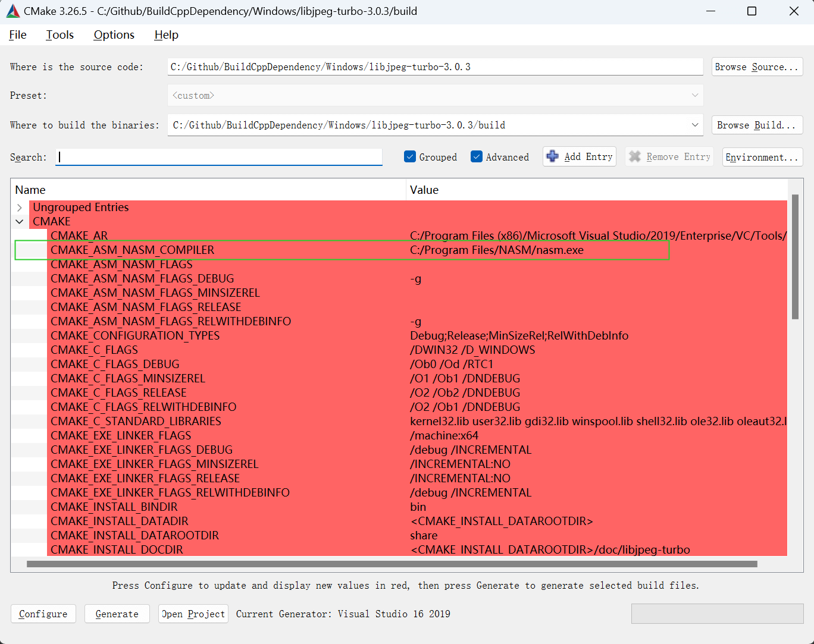Click the Add Entry plus icon
This screenshot has width=814, height=644.
coord(553,156)
